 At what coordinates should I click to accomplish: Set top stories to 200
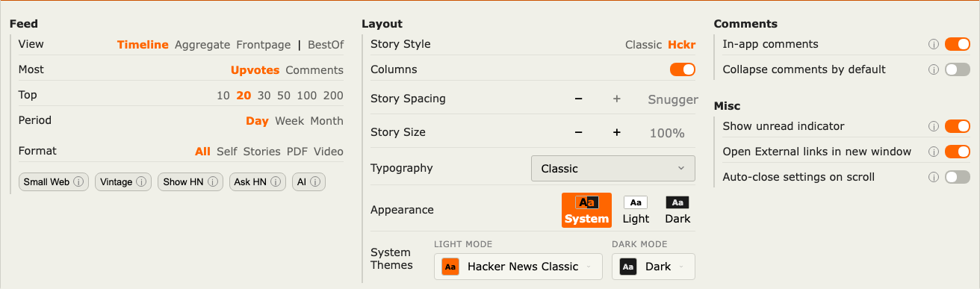tap(333, 96)
